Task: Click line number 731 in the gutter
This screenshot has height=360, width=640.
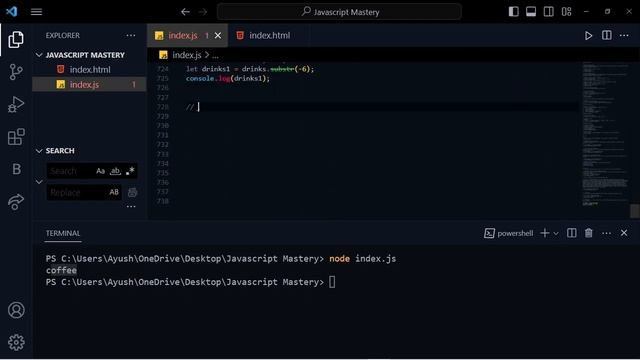Action: coord(162,135)
